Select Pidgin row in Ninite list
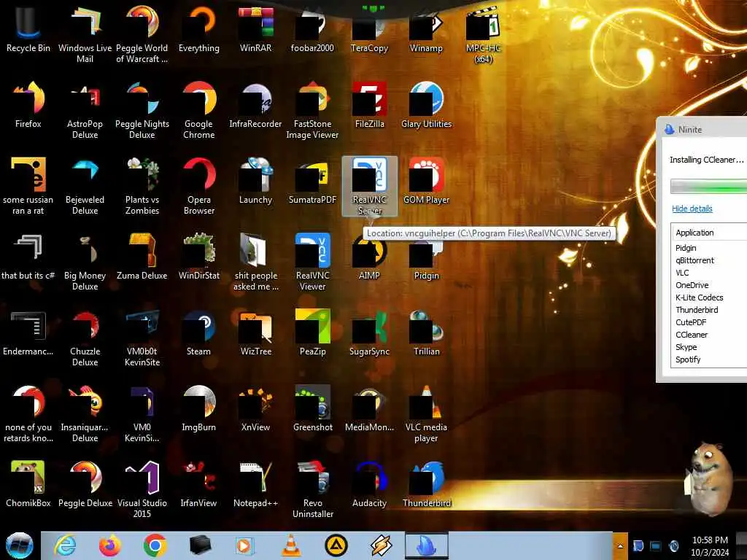Screen dimensions: 747x560 (x=709, y=248)
